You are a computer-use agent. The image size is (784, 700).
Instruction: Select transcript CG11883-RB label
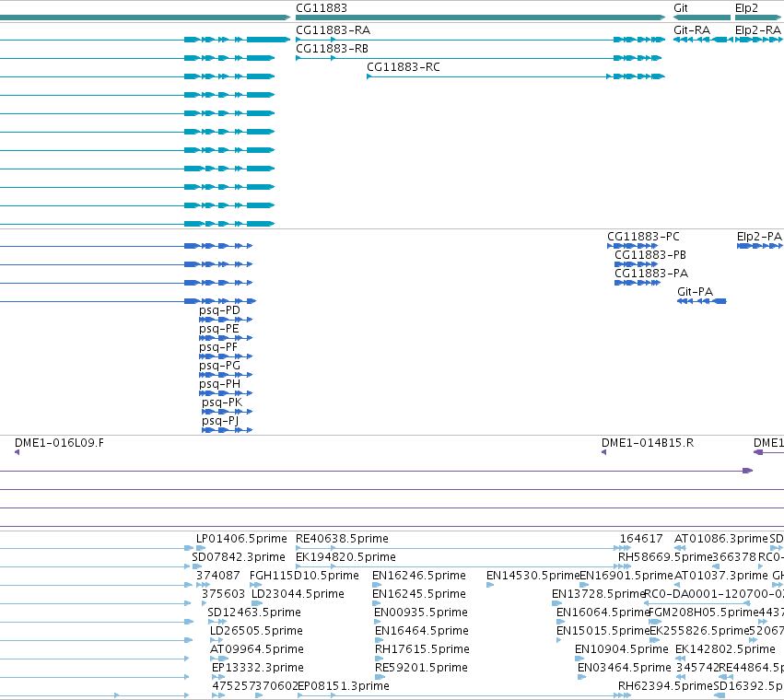332,49
